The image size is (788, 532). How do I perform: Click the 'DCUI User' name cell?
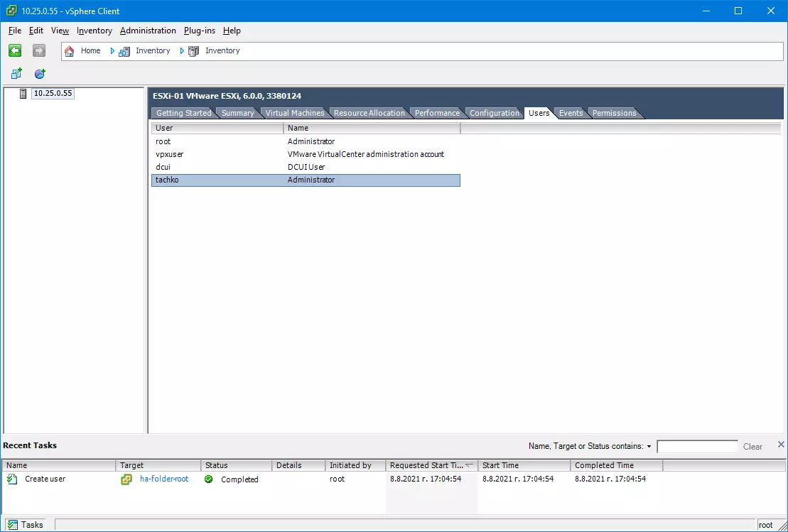(x=306, y=167)
